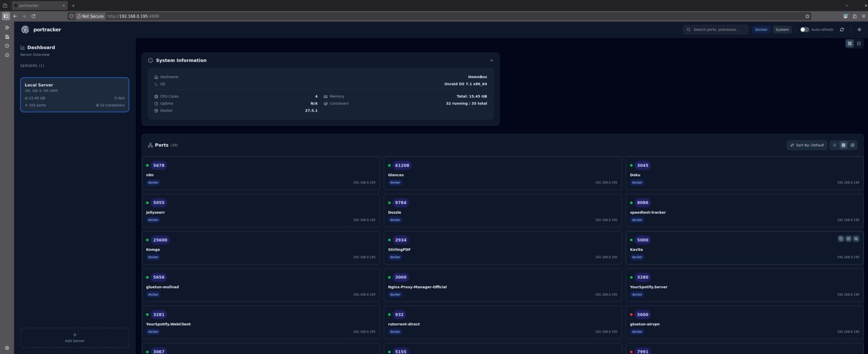868x354 pixels.
Task: Go back using browser back arrow
Action: point(15,16)
